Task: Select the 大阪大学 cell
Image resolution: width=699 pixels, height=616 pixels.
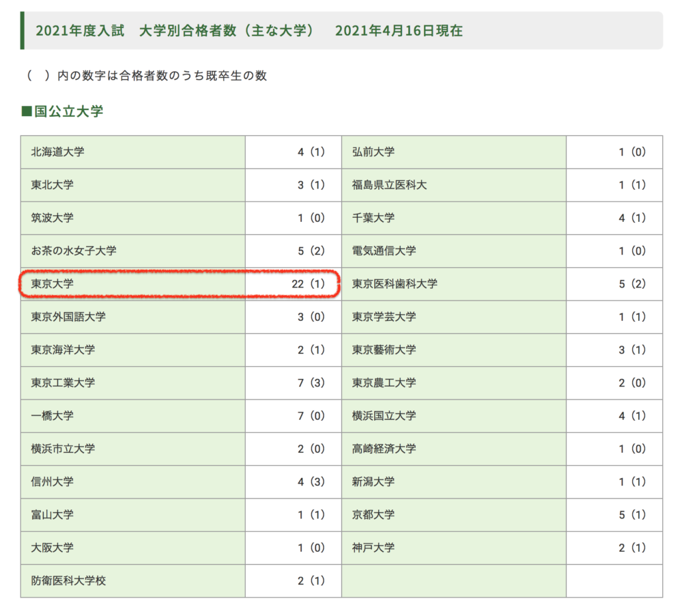Action: click(x=133, y=548)
